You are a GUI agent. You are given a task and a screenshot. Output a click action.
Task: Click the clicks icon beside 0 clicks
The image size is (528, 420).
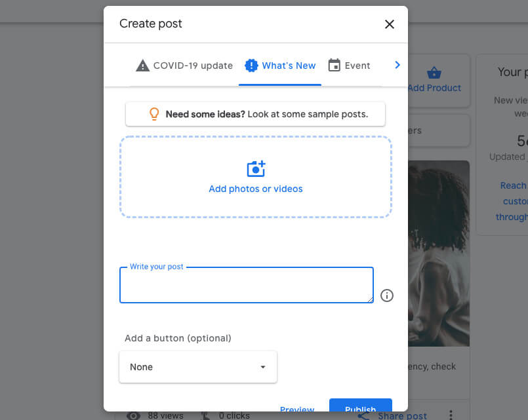click(x=204, y=415)
